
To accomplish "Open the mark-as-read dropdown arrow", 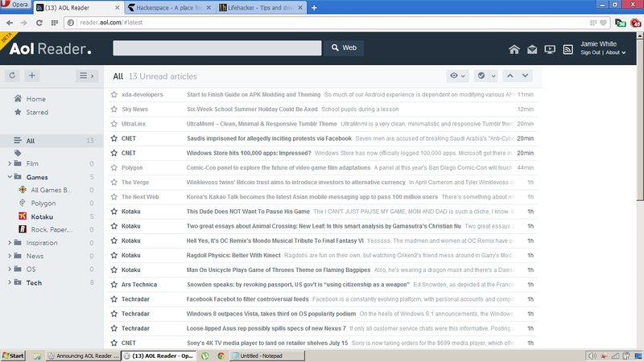I will (493, 76).
